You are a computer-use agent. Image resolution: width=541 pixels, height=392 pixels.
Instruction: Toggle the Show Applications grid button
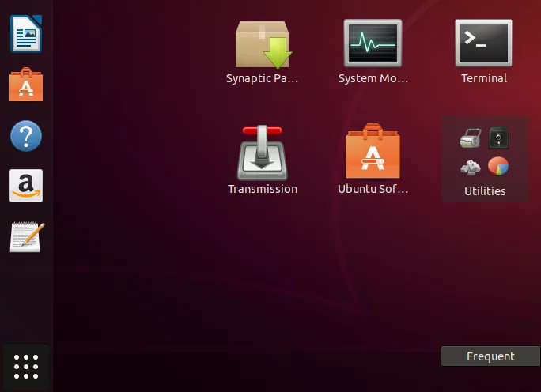[x=26, y=367]
